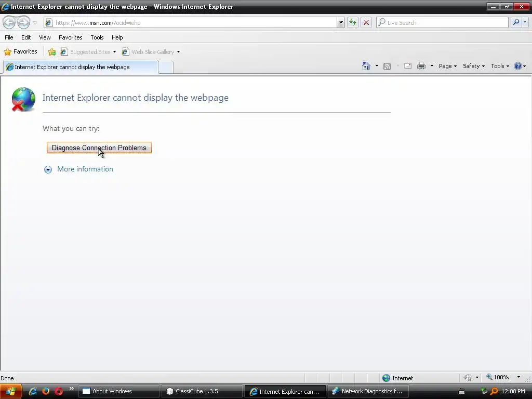Click the RSS Feeds icon

[387, 66]
